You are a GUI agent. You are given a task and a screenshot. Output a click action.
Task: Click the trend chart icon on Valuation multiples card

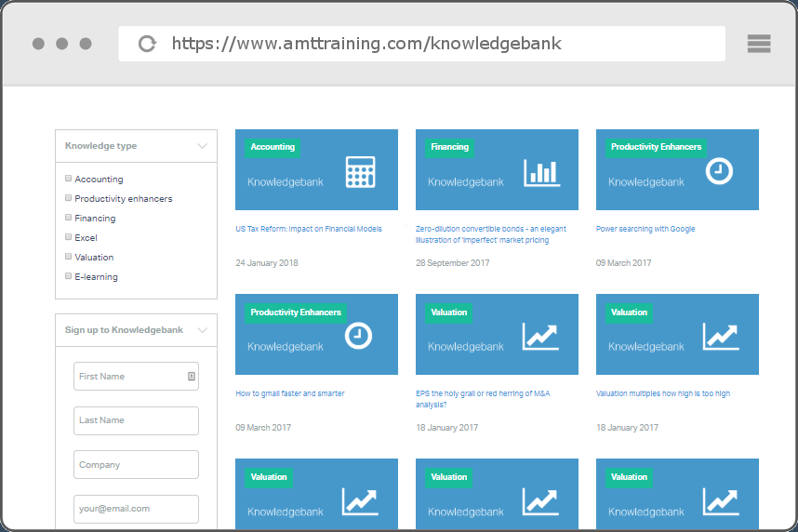click(721, 336)
